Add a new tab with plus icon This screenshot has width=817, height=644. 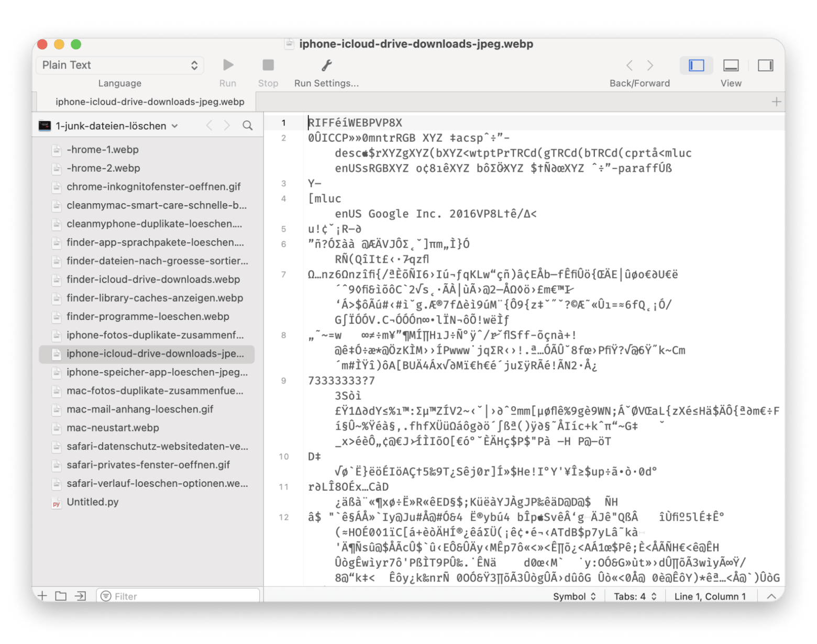tap(776, 102)
